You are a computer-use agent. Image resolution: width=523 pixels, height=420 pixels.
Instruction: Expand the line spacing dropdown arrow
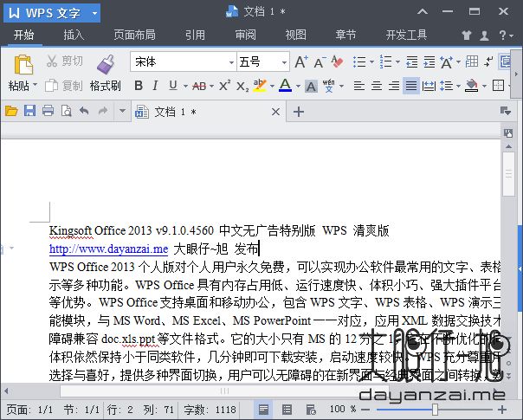coord(459,87)
